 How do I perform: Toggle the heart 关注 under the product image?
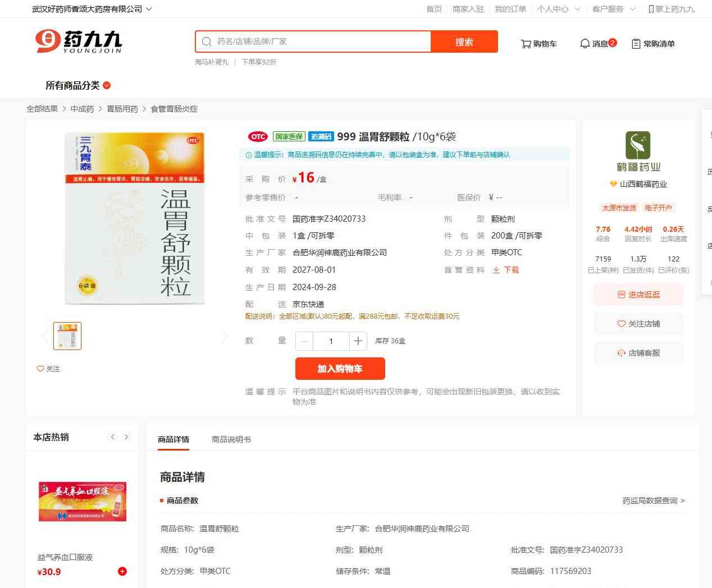(x=40, y=369)
